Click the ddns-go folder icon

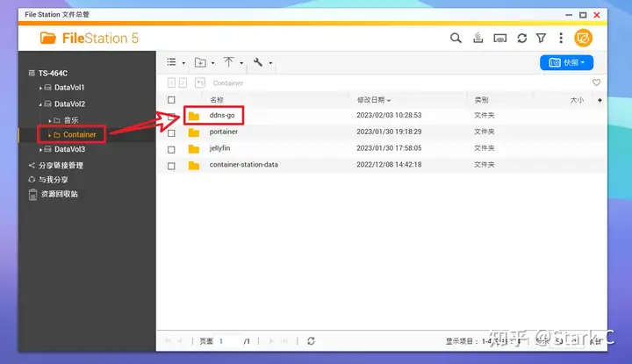click(x=194, y=116)
